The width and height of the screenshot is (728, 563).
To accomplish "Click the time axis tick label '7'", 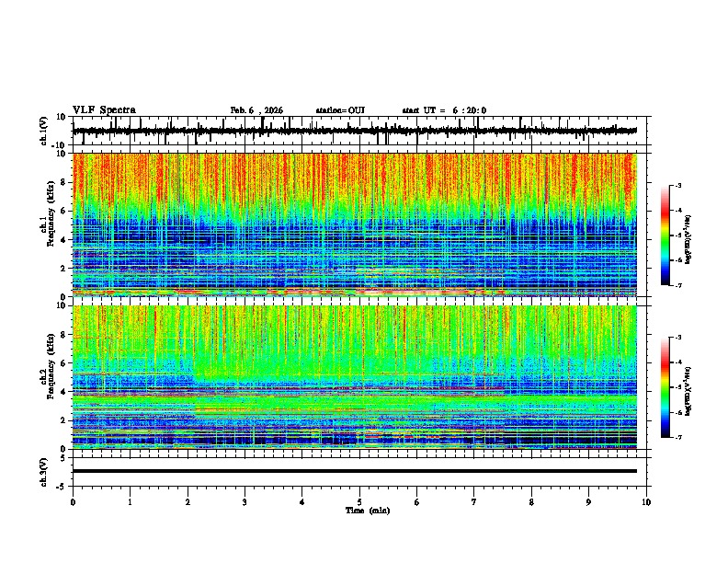I will click(474, 502).
